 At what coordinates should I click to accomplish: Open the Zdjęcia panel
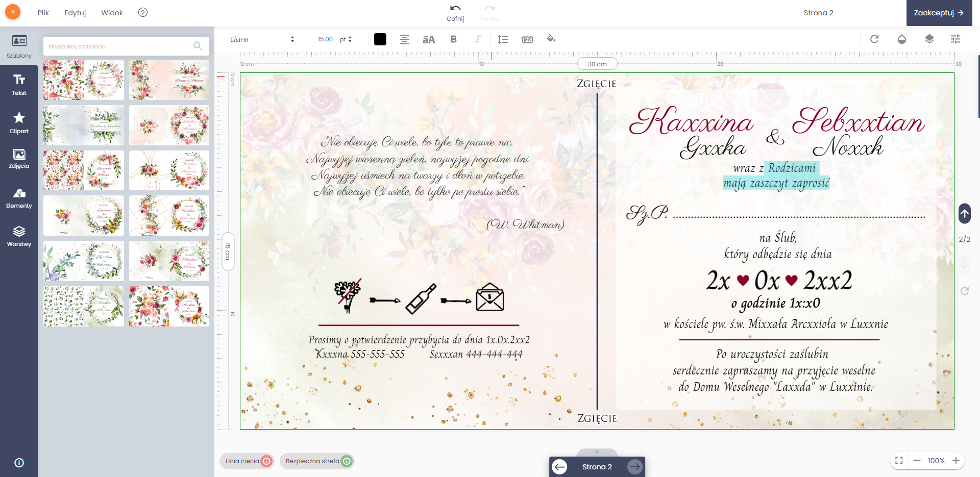click(x=19, y=159)
